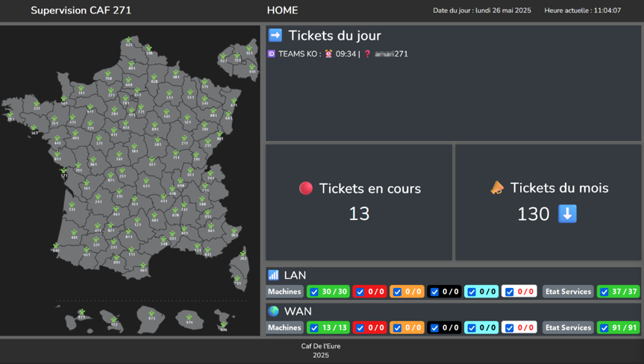Click the Corsica region on the map
The height and width of the screenshot is (364, 644).
point(240,269)
